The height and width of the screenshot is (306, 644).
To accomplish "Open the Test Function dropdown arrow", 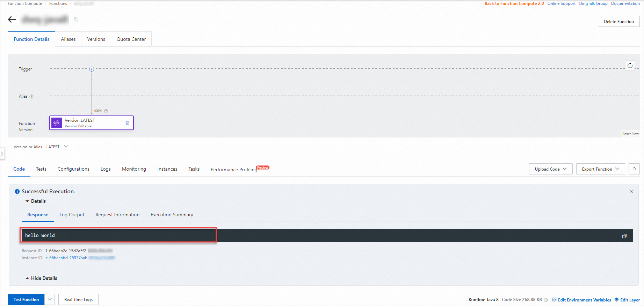I will click(50, 299).
